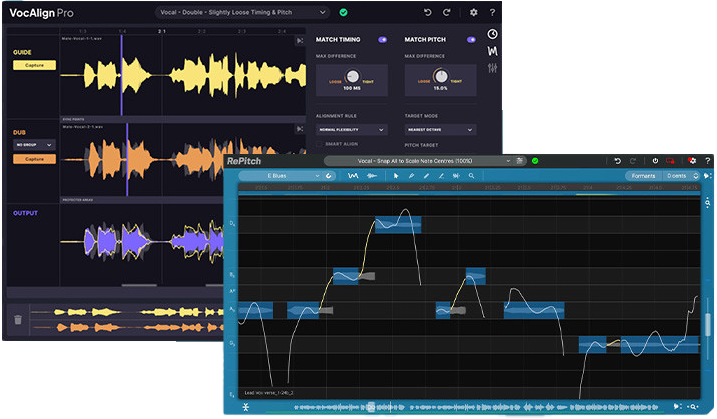
Task: Open VocAlign Pro help question mark
Action: [492, 12]
